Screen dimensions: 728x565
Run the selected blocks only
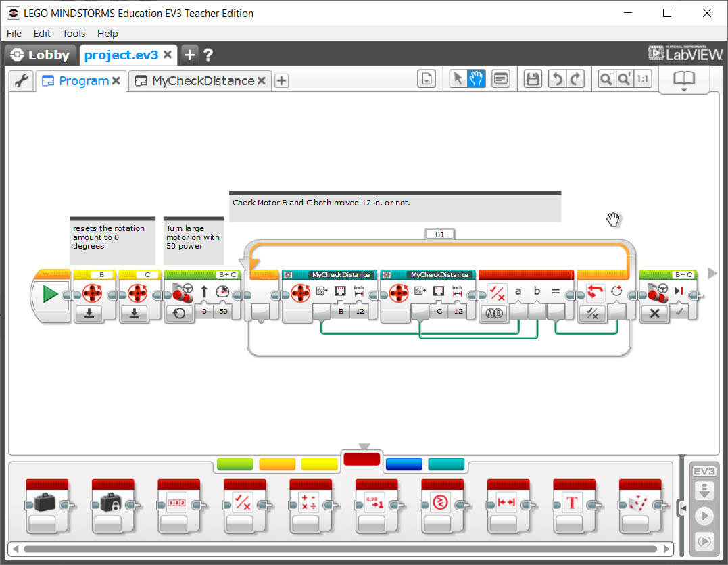click(x=704, y=541)
